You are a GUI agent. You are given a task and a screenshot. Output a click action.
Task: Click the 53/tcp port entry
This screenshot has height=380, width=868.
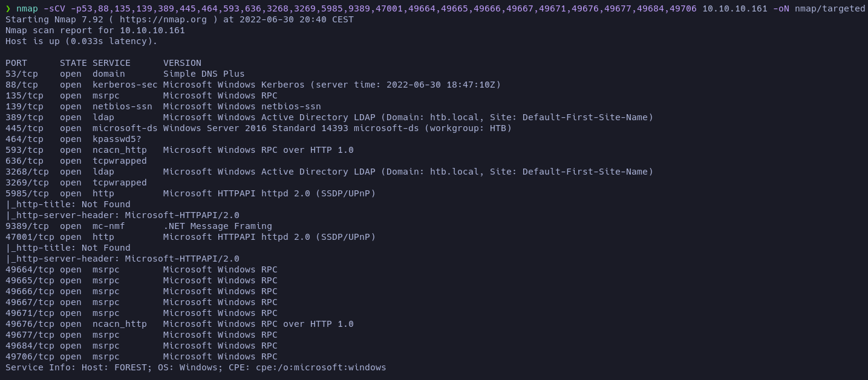click(x=22, y=74)
